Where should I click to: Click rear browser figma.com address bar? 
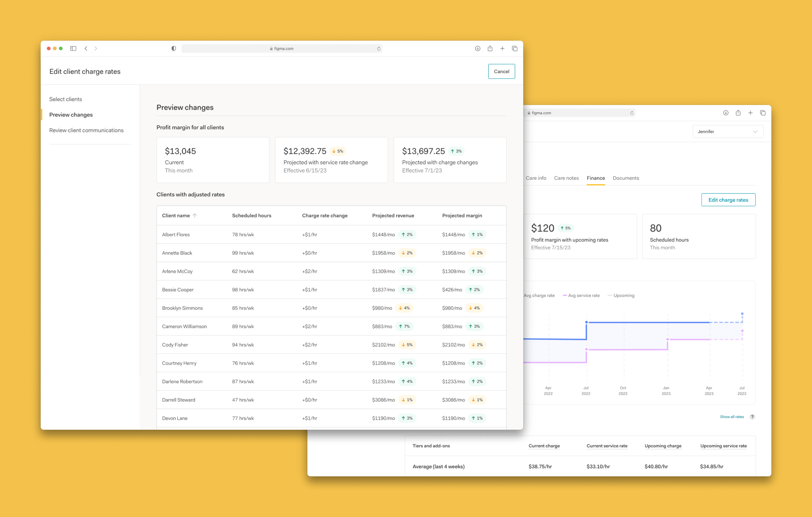click(579, 113)
